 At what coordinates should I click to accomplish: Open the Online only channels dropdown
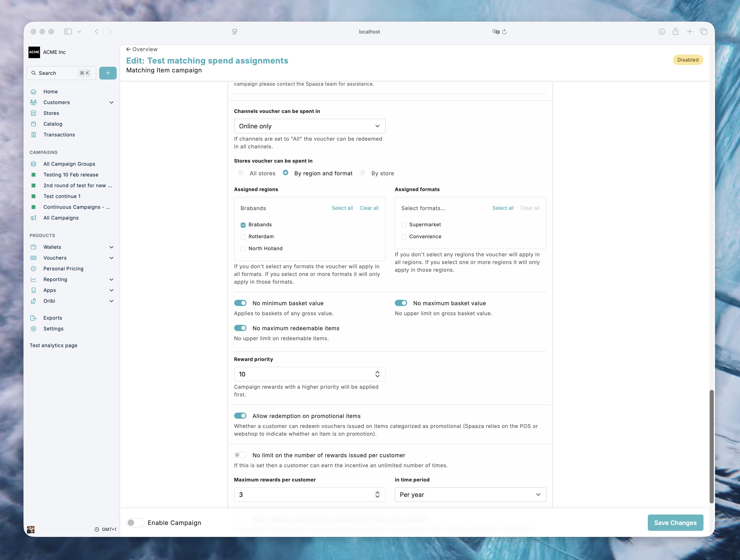coord(309,126)
